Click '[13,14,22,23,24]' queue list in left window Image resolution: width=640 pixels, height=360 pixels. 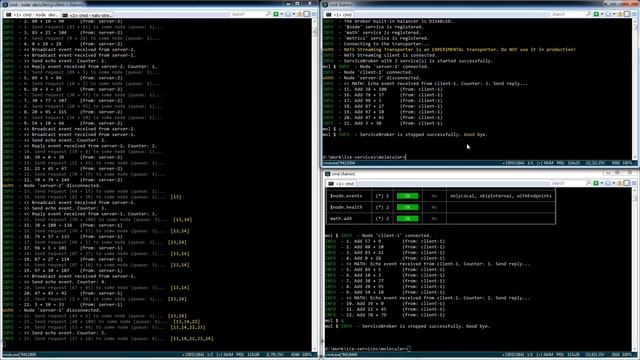pyautogui.click(x=192, y=338)
